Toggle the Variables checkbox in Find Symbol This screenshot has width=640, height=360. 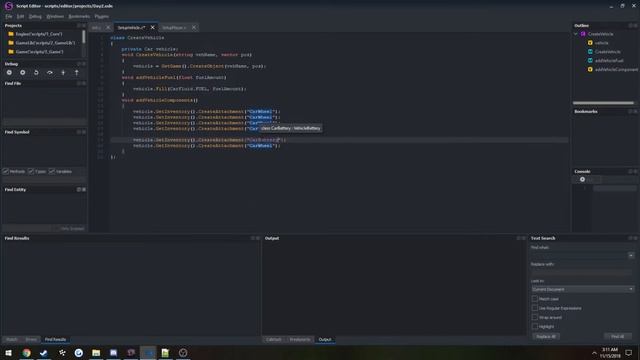[x=52, y=171]
